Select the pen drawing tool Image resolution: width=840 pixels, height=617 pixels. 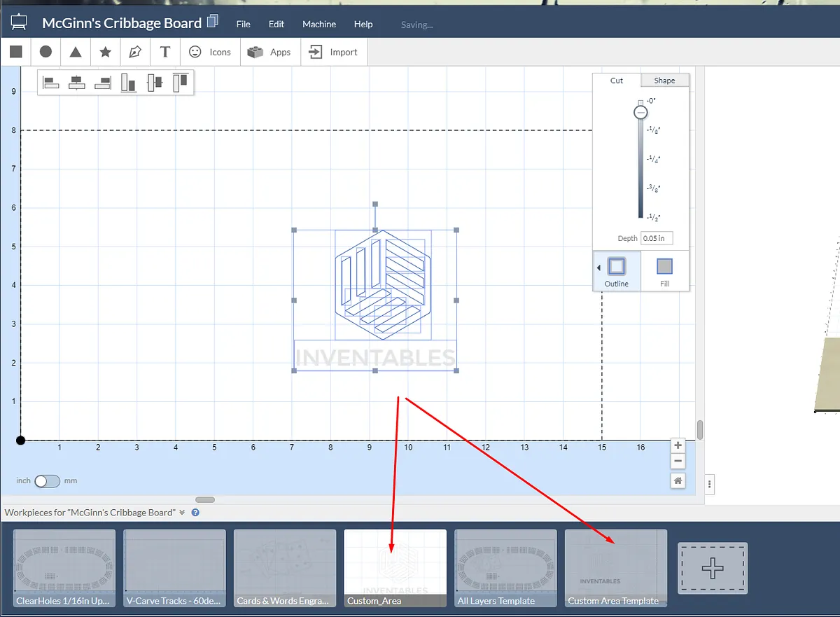click(x=135, y=52)
